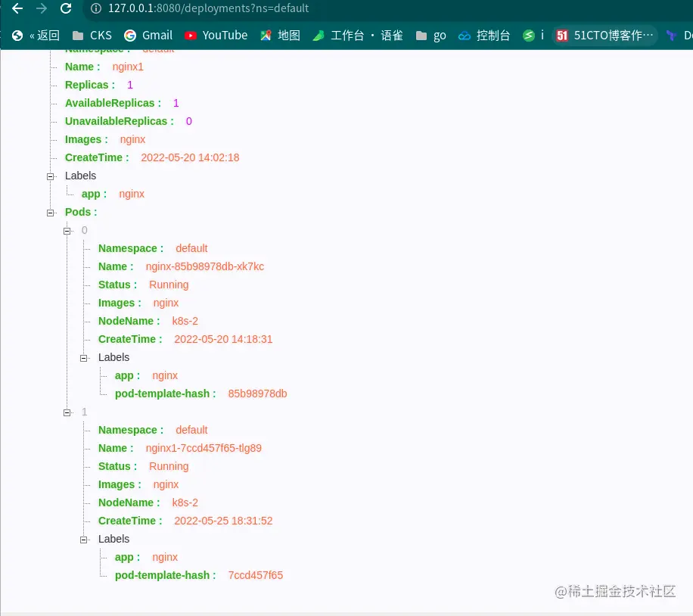Open the 控制台 bookmark
The height and width of the screenshot is (616, 693).
(484, 36)
